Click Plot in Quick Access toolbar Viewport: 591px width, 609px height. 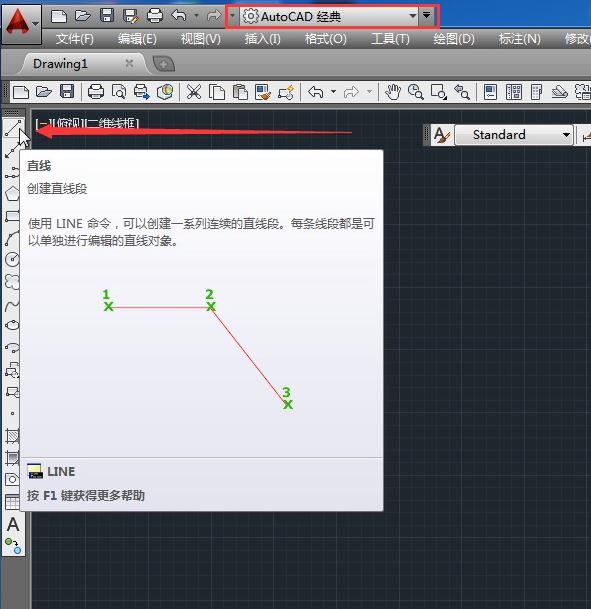click(155, 16)
